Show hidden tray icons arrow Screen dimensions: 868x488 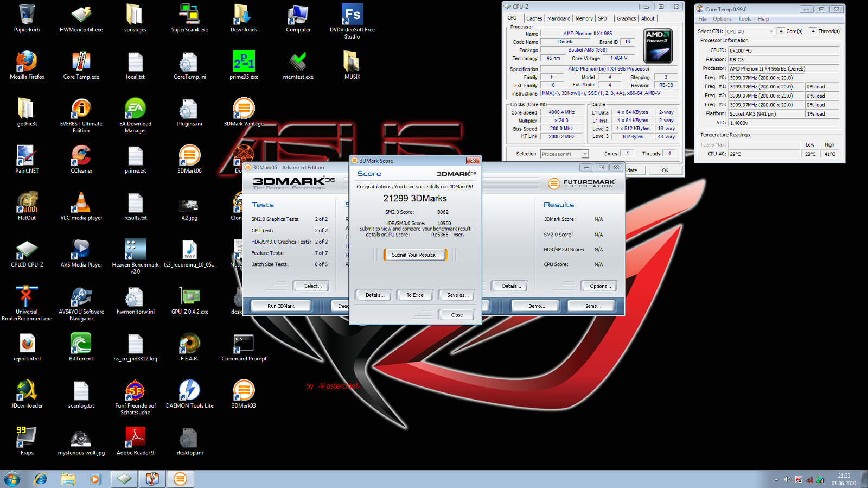tap(776, 479)
